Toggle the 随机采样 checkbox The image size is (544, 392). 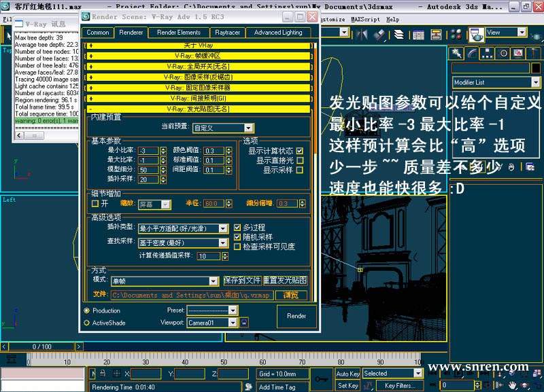click(x=237, y=237)
